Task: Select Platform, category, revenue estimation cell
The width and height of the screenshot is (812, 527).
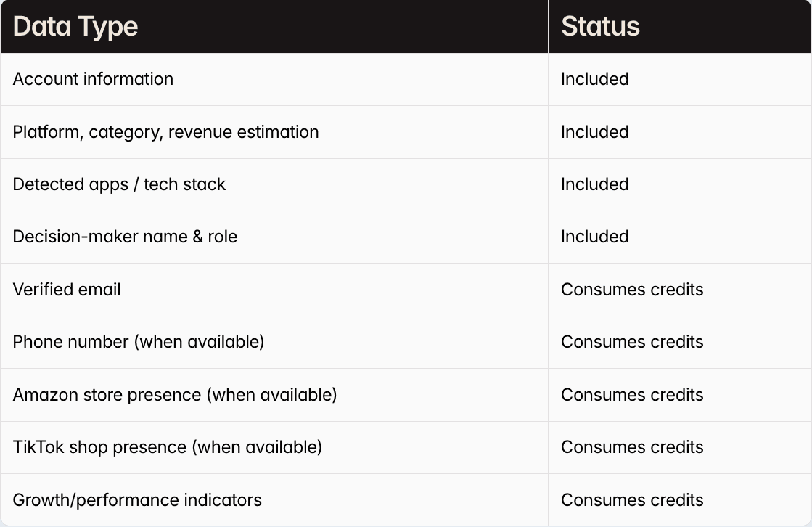Action: [x=165, y=132]
